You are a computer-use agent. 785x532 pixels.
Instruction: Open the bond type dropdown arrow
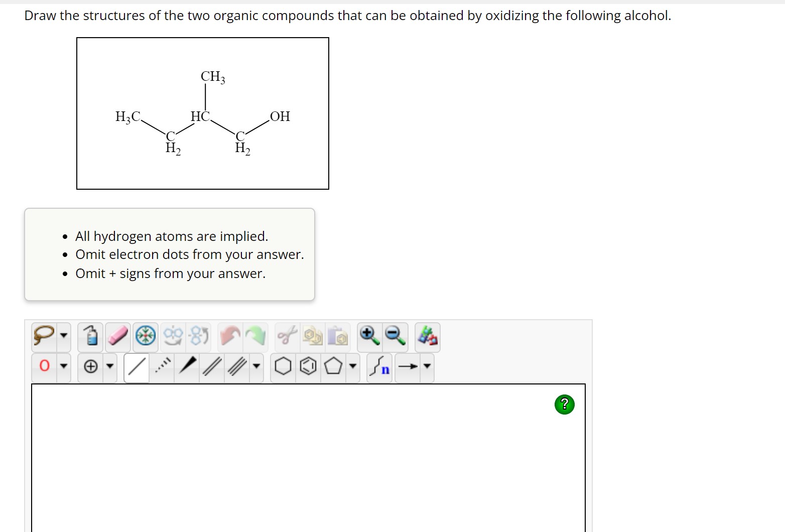(x=256, y=367)
